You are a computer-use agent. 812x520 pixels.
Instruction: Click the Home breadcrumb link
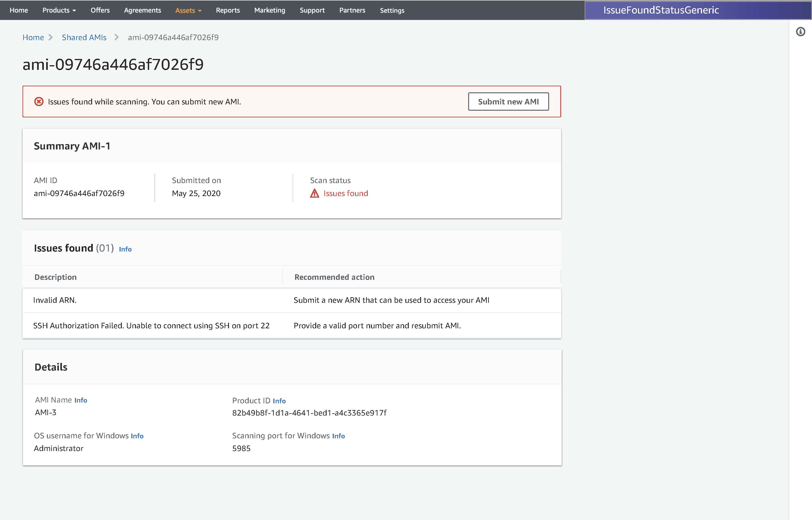click(x=33, y=38)
